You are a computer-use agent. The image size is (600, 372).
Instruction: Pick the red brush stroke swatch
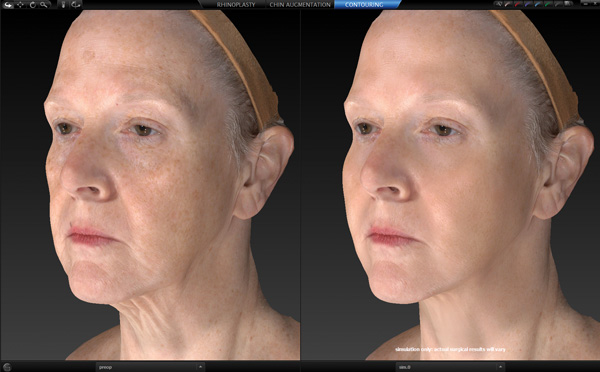coord(518,4)
